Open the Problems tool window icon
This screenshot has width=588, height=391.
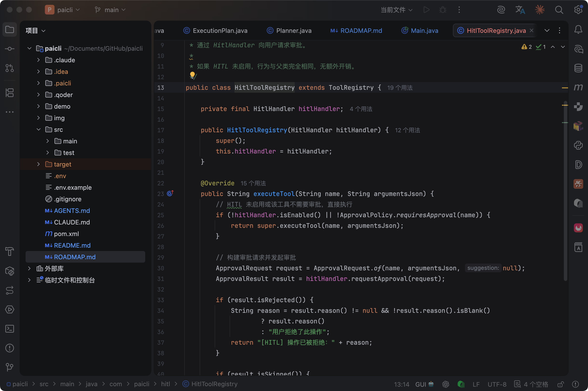9,348
